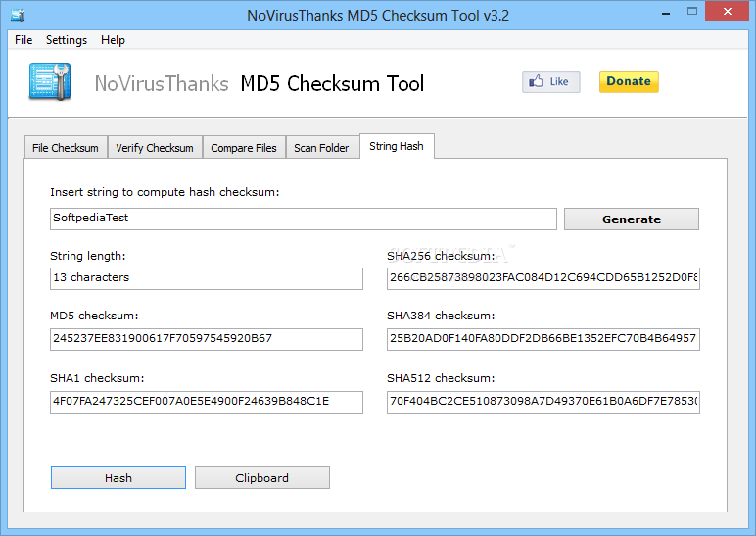
Task: Click the NoVirusThanks header text
Action: [x=162, y=84]
